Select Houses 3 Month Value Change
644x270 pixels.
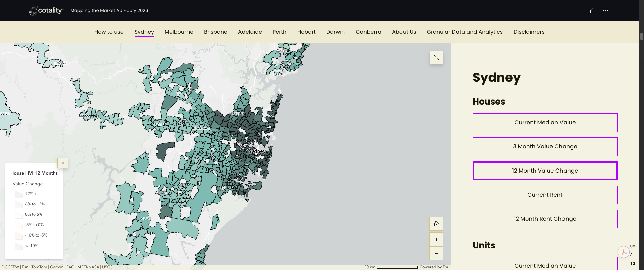[545, 147]
